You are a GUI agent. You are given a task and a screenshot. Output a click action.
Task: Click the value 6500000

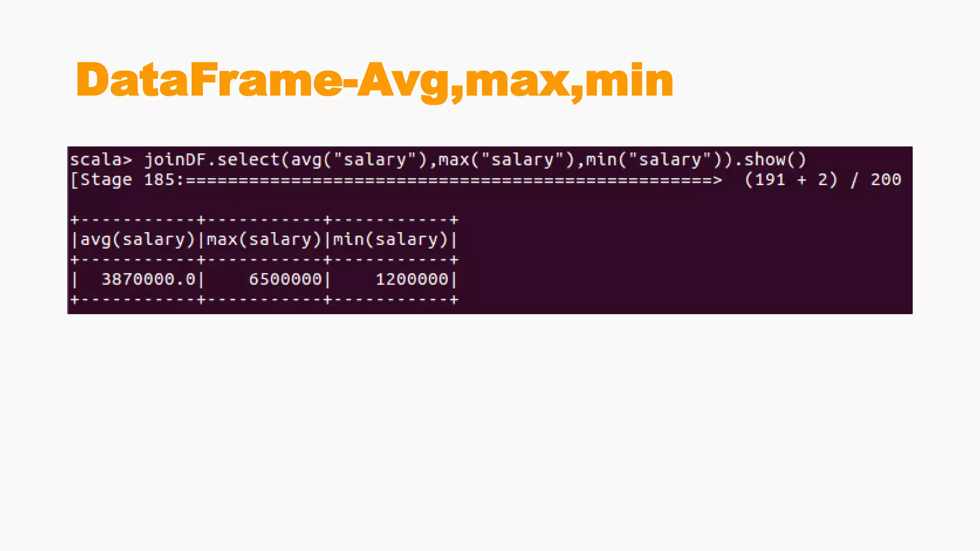pos(285,279)
